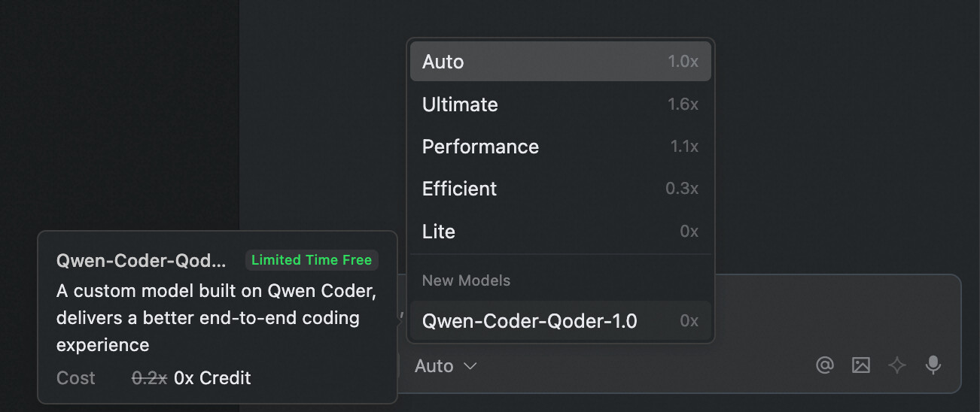Click the 0x Credit cost text

[212, 377]
